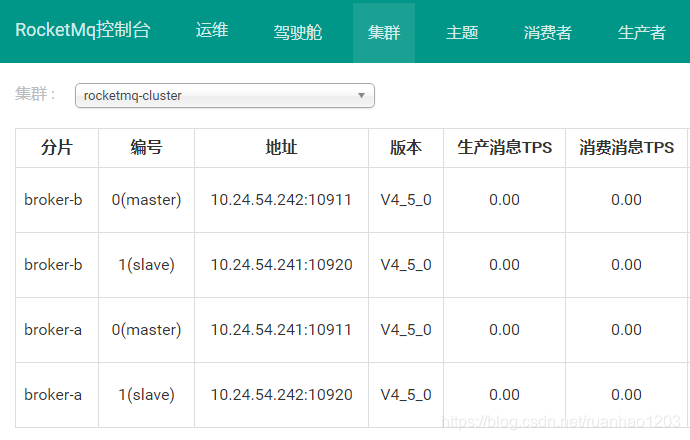Click 消费消息TPS value for 10.24.54.241:10920
This screenshot has height=440, width=690.
[626, 265]
